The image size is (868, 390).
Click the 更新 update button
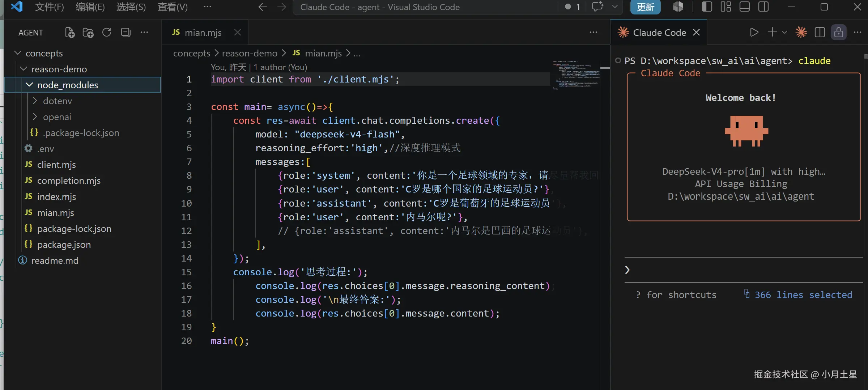coord(645,7)
